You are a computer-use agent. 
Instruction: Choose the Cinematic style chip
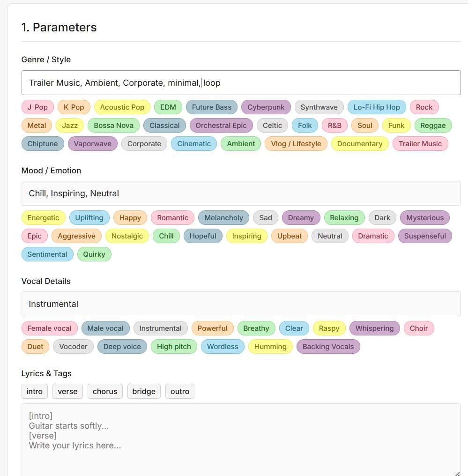(194, 143)
